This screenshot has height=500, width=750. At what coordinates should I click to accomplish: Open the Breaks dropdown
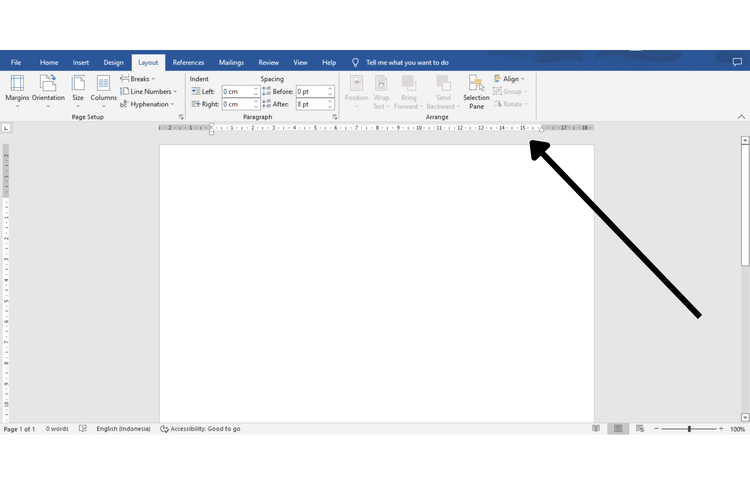pos(138,79)
